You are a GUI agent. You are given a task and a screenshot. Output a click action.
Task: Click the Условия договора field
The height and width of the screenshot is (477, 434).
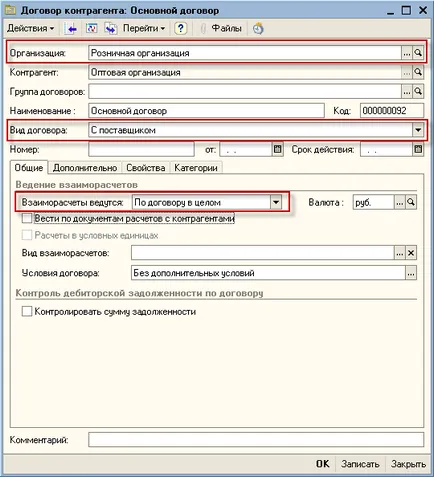[268, 273]
